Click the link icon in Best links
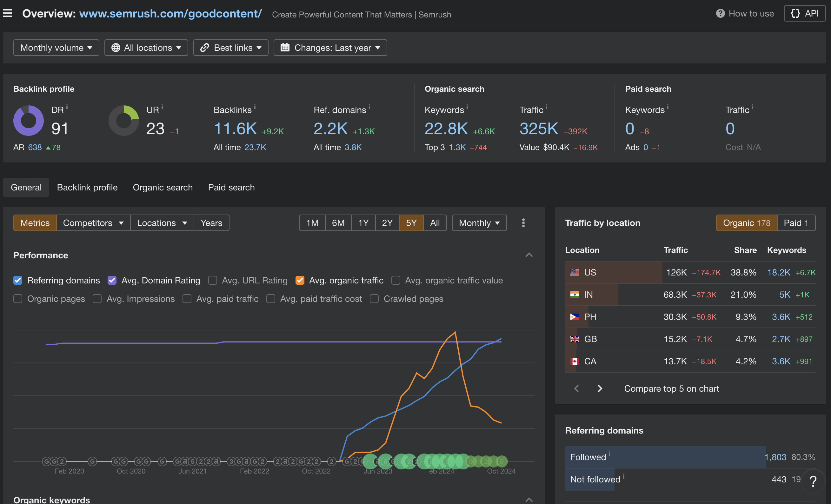The image size is (831, 504). pyautogui.click(x=205, y=48)
